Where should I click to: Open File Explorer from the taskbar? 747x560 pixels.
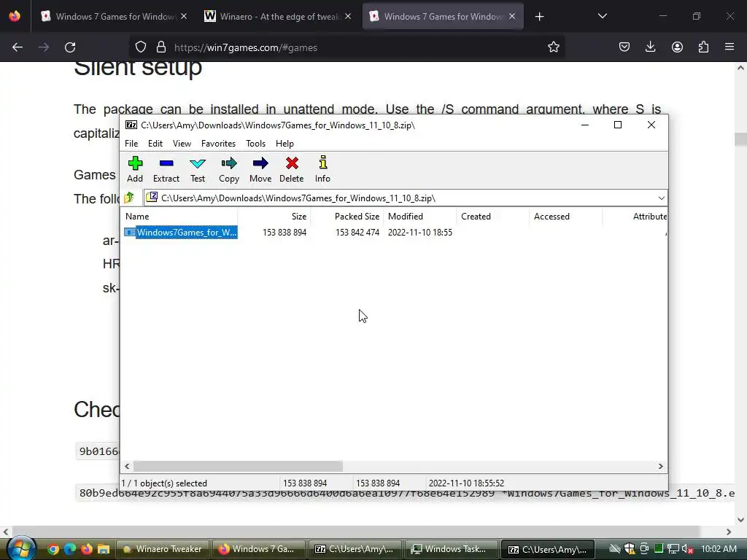tap(104, 549)
